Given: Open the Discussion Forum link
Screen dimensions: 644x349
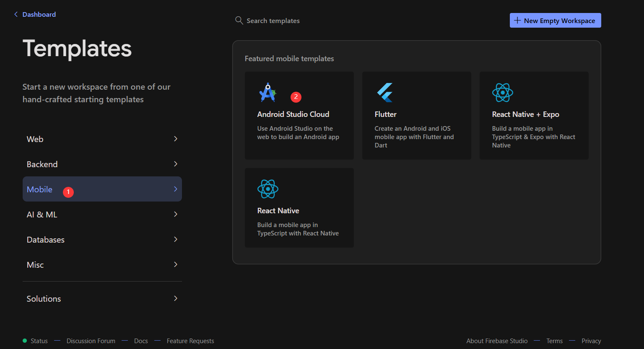Looking at the screenshot, I should tap(91, 341).
